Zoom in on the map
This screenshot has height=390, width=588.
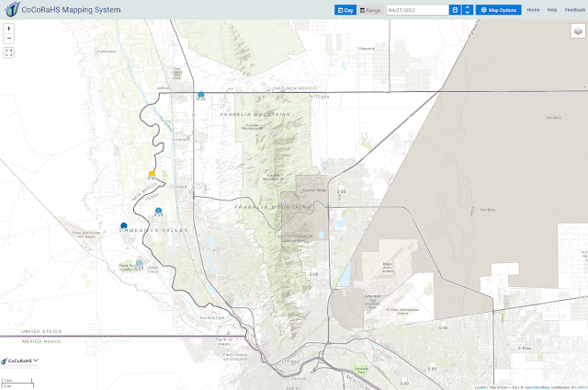pyautogui.click(x=9, y=29)
